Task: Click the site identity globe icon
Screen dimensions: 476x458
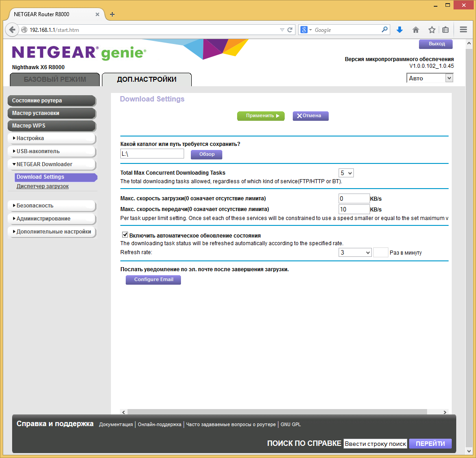Action: click(x=24, y=30)
